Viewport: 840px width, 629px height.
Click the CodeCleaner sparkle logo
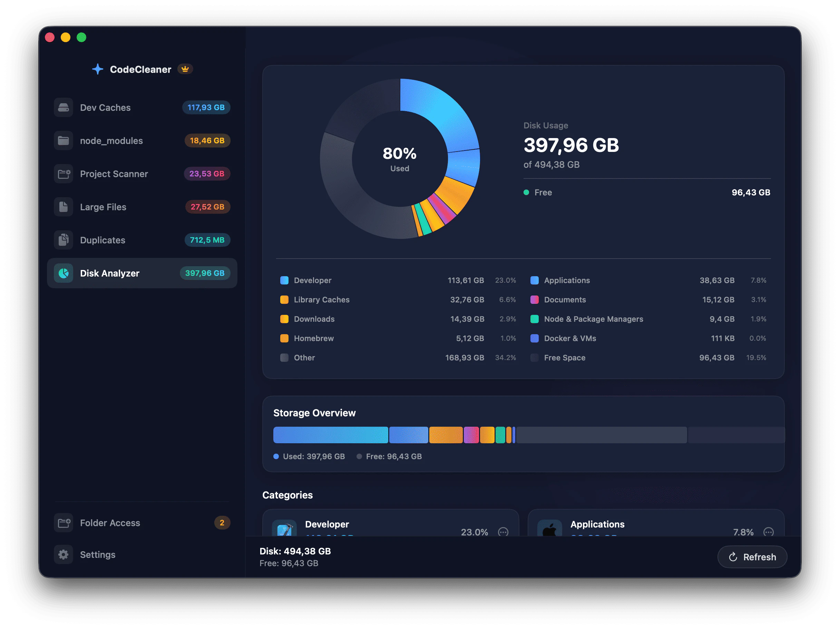[x=98, y=69]
